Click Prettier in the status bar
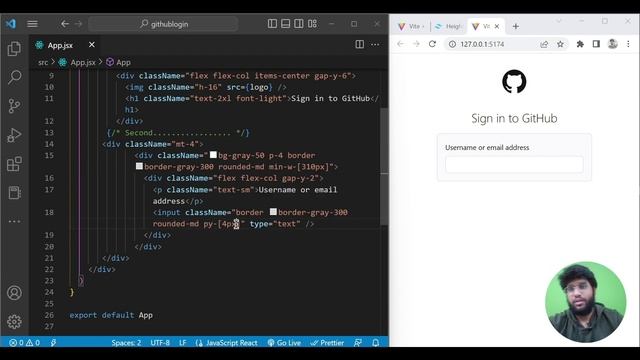This screenshot has width=640, height=360. coord(327,343)
